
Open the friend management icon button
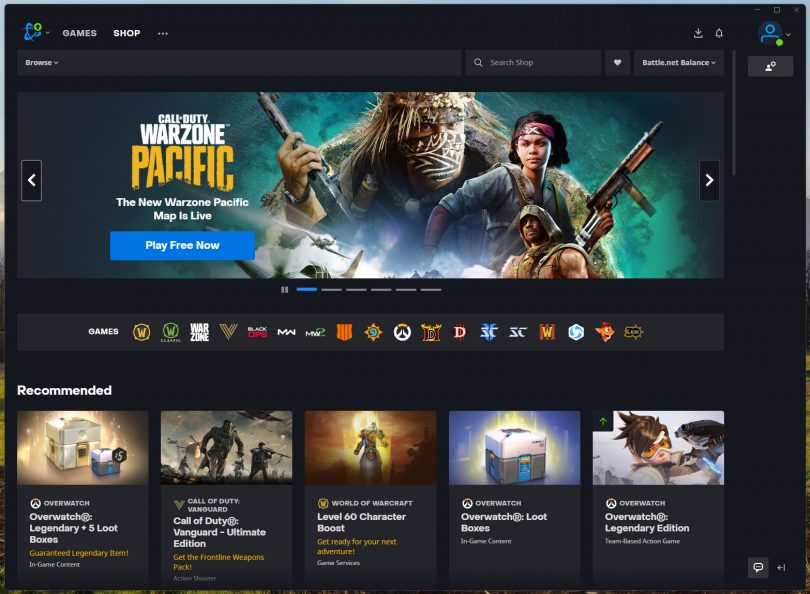(770, 66)
